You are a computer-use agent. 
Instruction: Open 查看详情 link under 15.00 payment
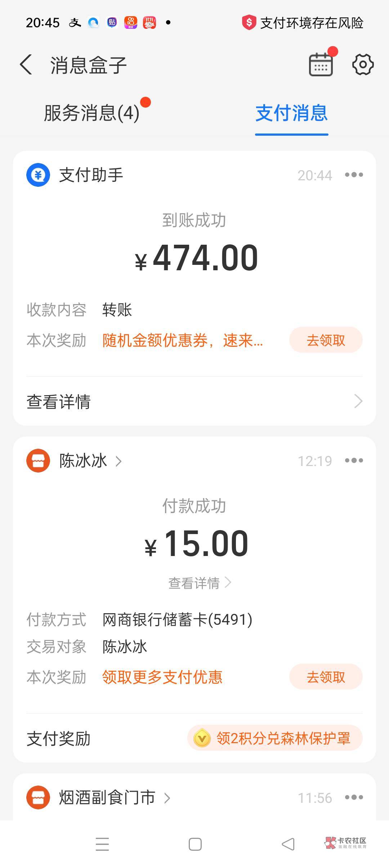(x=199, y=583)
